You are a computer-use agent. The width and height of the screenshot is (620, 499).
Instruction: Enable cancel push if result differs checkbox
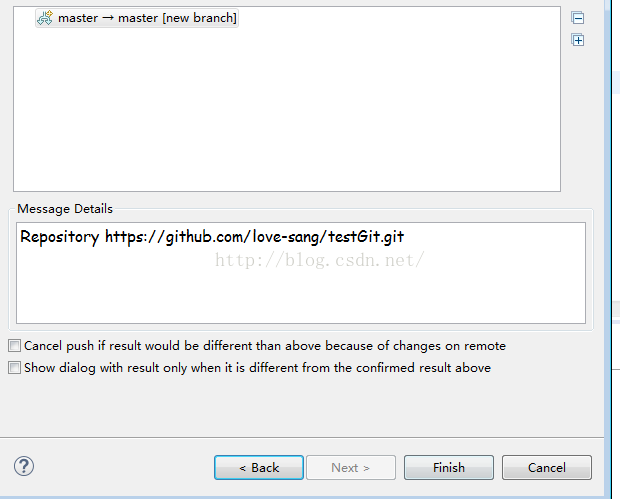pyautogui.click(x=14, y=346)
